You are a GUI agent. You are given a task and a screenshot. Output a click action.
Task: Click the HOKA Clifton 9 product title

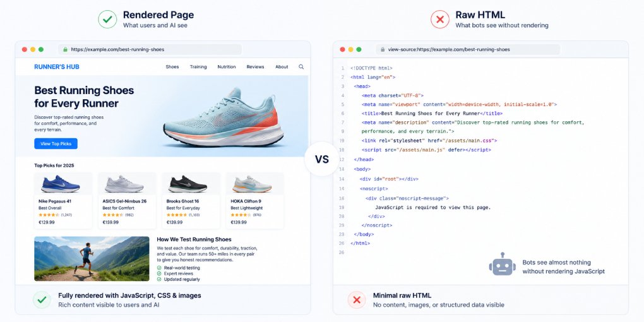(246, 201)
